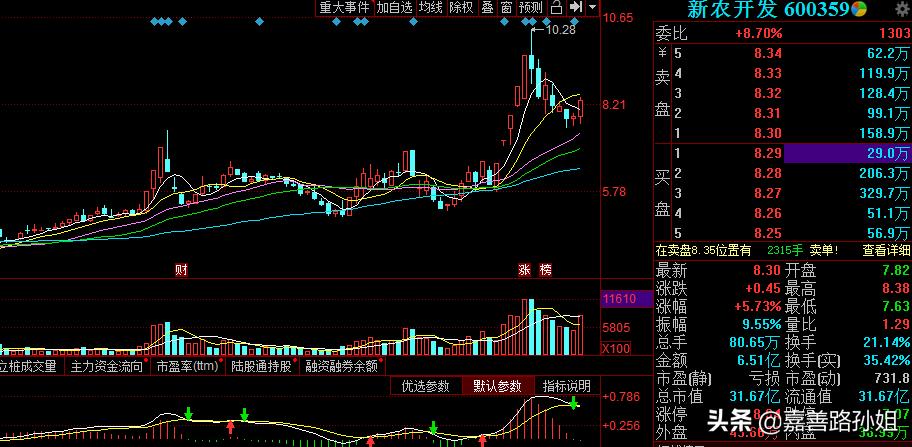912x447 pixels.
Task: Click buy-4 price 8.26
Action: 768,213
